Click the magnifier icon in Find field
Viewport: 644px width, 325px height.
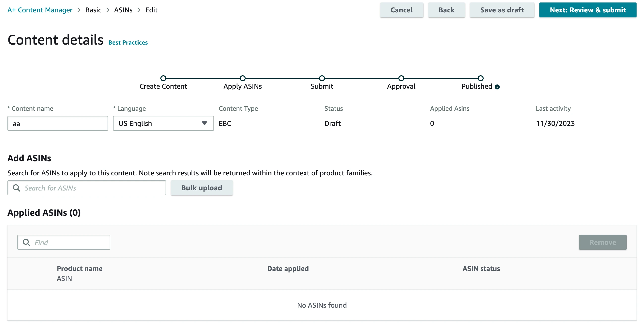click(x=26, y=242)
